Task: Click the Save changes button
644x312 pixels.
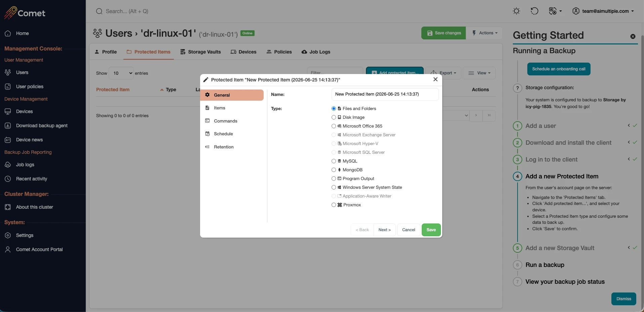Action: click(444, 33)
